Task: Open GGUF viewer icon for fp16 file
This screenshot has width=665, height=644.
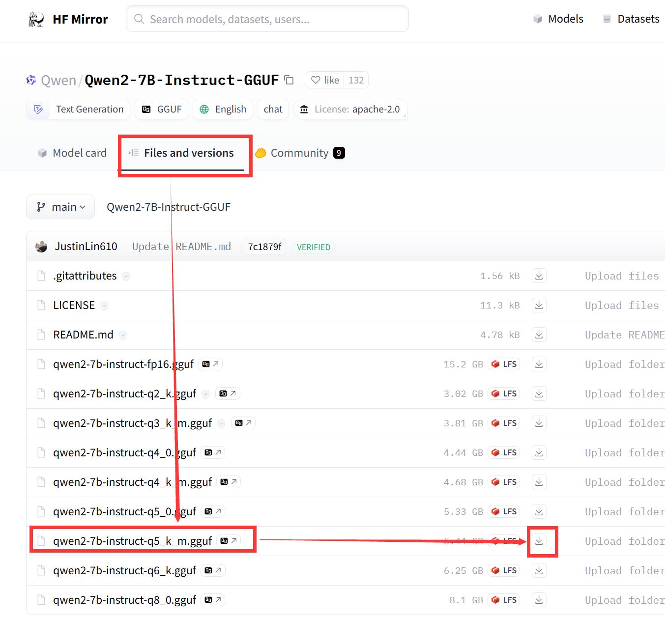Action: tap(210, 364)
